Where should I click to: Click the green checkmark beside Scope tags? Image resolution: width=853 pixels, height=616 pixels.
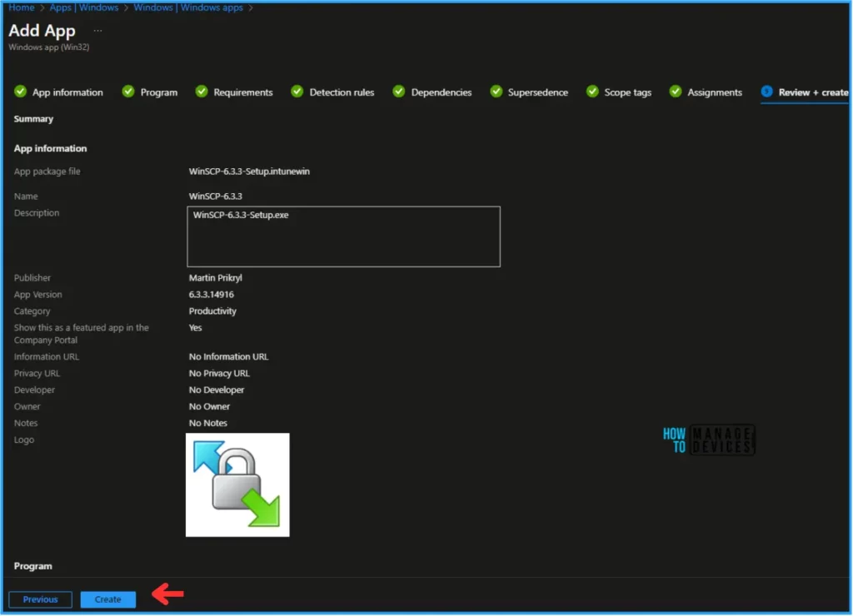(592, 92)
